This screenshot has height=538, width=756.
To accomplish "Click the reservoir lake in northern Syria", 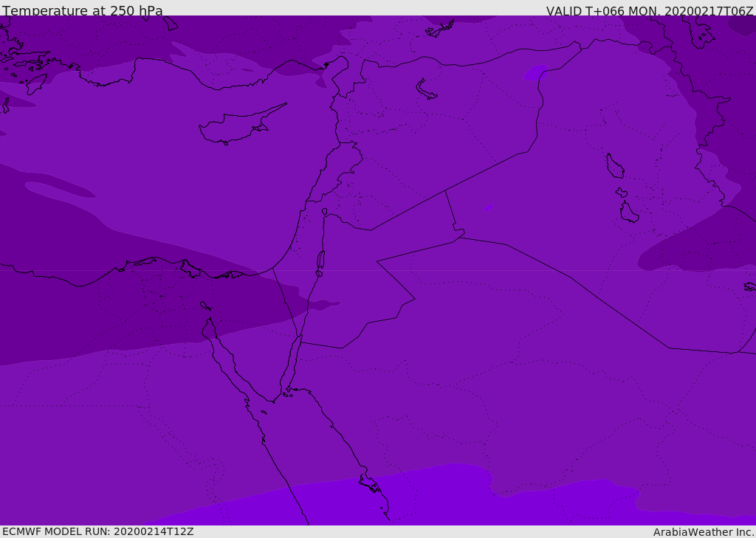I will [426, 89].
